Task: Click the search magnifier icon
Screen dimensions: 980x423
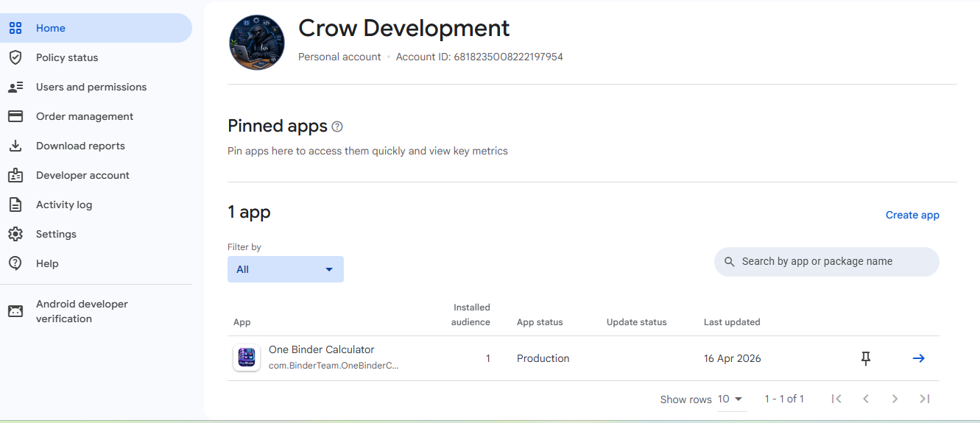Action: [x=730, y=262]
